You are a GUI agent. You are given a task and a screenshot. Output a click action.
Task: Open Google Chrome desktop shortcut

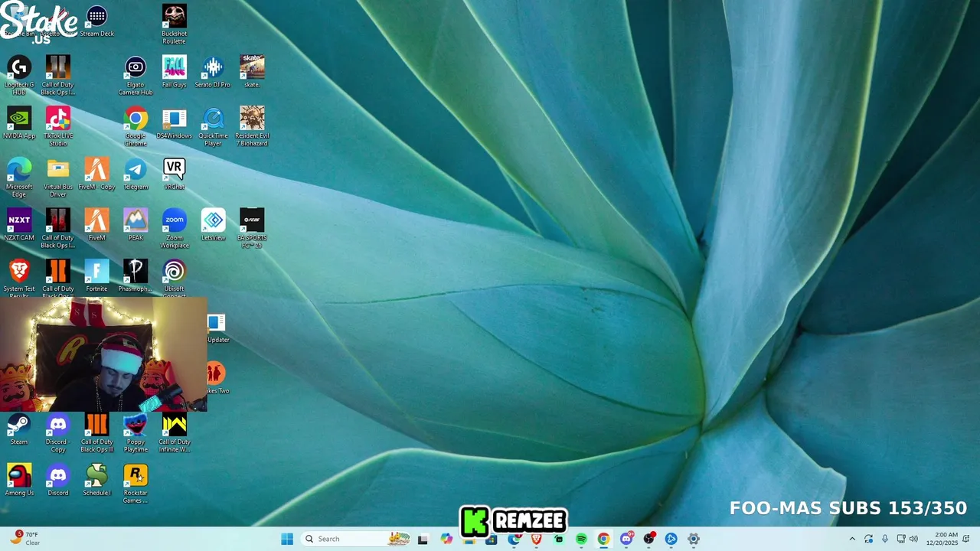[136, 127]
